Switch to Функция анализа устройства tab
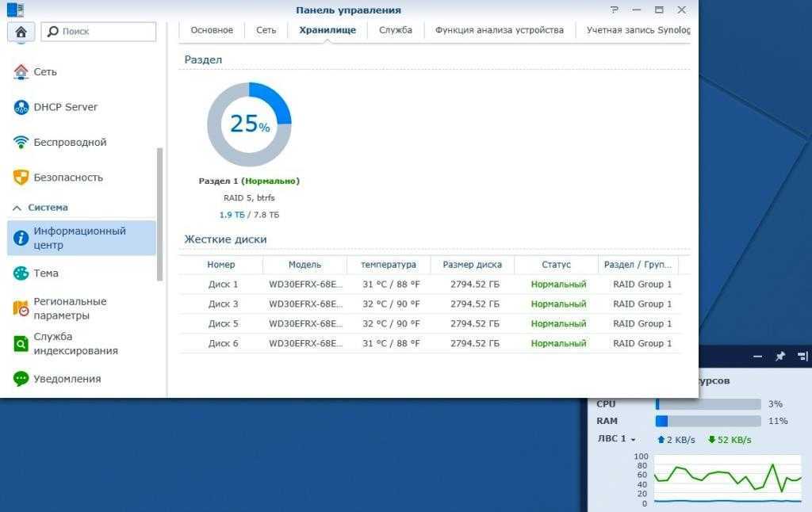The width and height of the screenshot is (812, 512). tap(499, 30)
